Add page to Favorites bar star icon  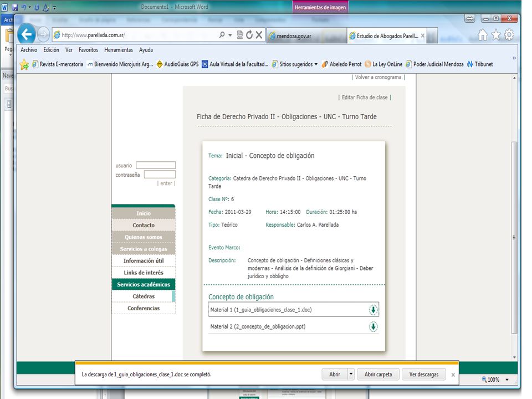pyautogui.click(x=24, y=64)
